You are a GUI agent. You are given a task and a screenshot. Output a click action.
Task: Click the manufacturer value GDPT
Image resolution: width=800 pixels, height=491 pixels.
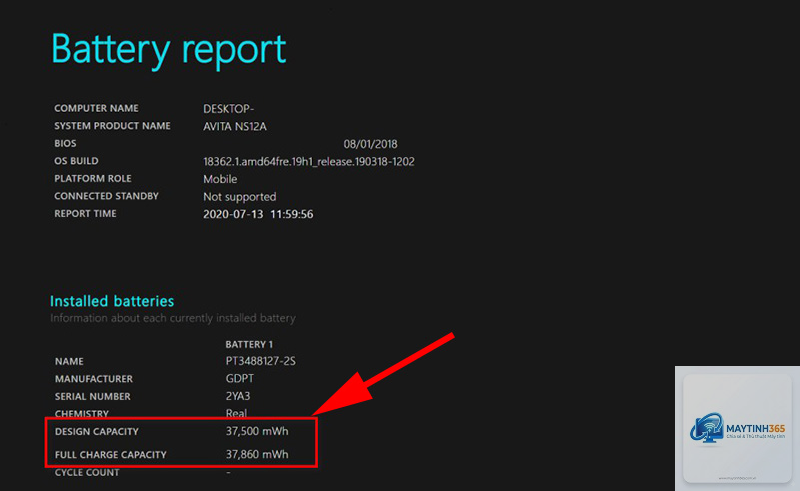(240, 379)
